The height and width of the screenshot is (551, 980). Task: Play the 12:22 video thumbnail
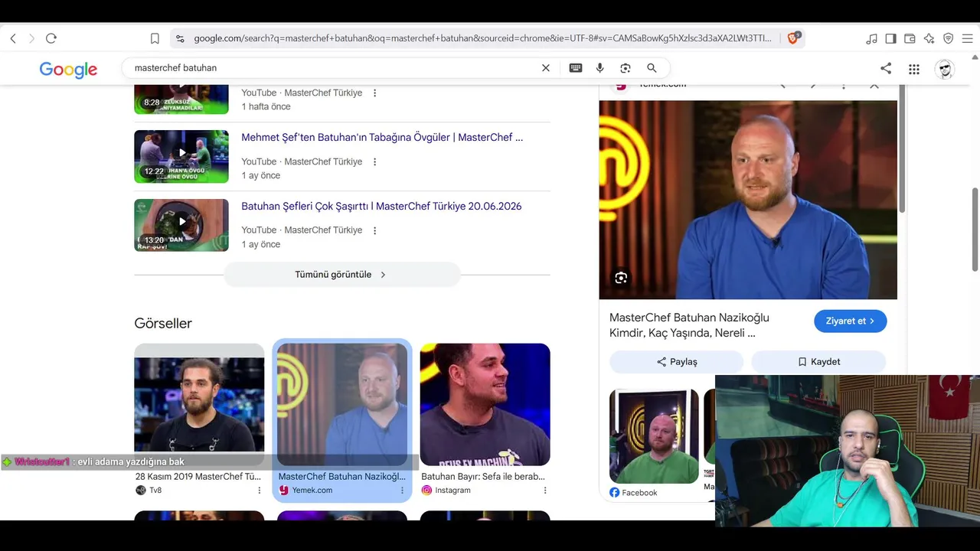click(x=181, y=156)
